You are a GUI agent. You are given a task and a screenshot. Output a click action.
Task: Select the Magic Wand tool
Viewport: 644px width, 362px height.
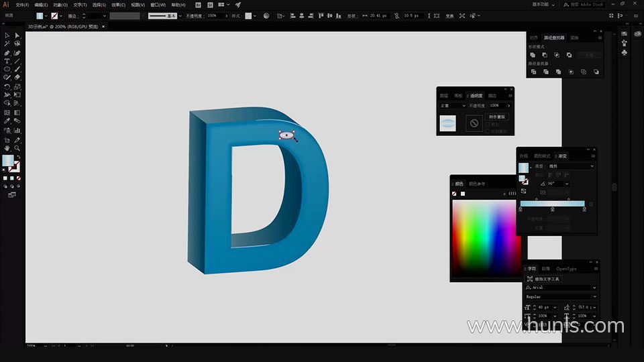[x=7, y=44]
